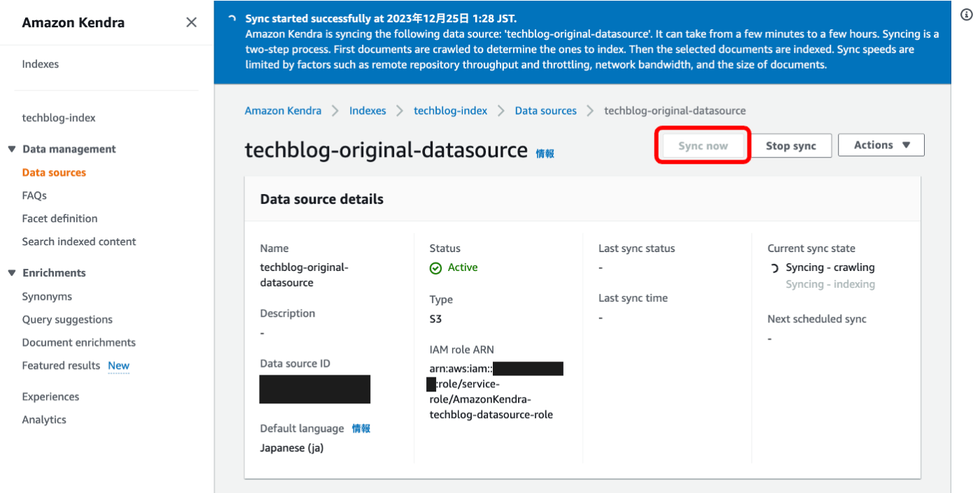Click the Sync now button
Viewport: 980px width, 493px height.
pos(703,146)
